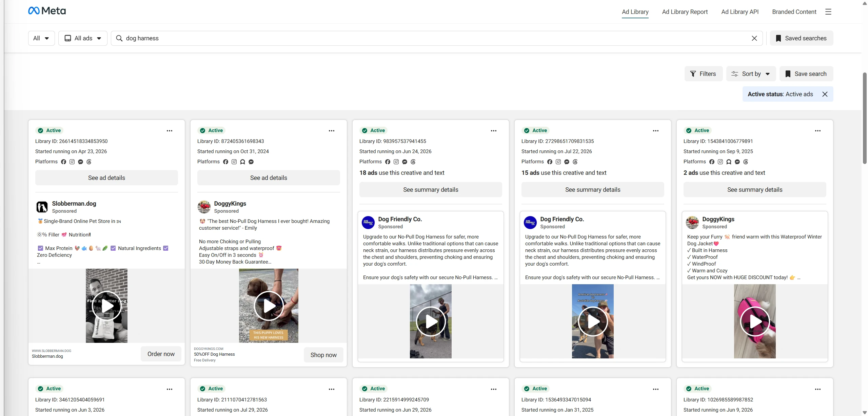Click the Order now button
The width and height of the screenshot is (868, 416).
[161, 354]
